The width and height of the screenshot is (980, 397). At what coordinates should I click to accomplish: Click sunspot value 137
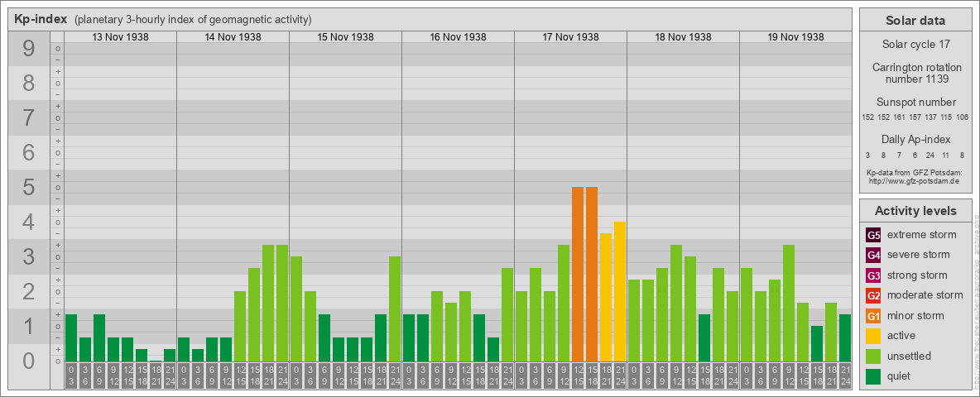[930, 117]
